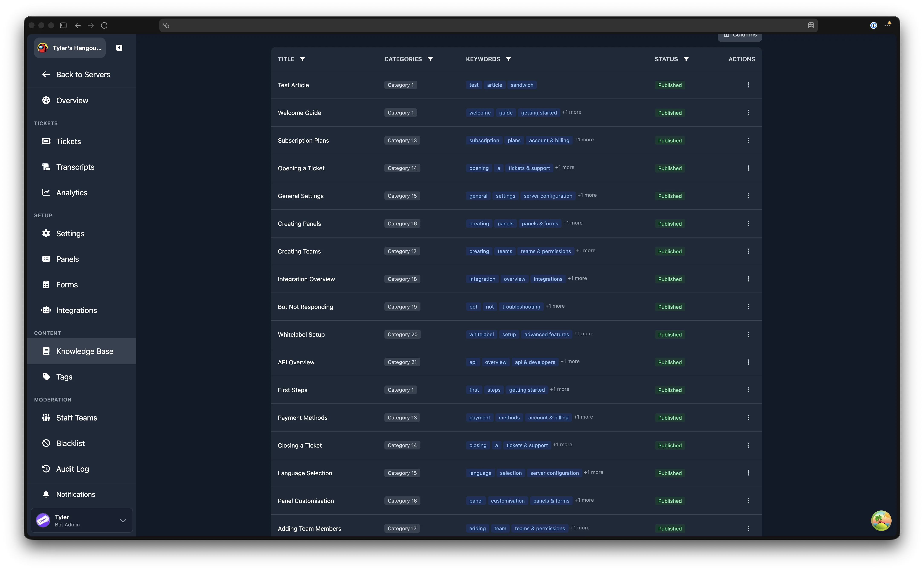
Task: Click the sandwich keyword tag
Action: click(522, 85)
